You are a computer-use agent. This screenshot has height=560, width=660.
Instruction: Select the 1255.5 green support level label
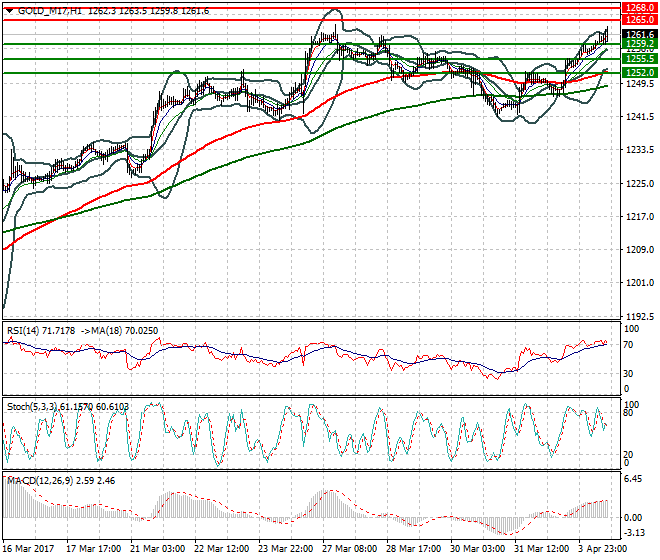(x=639, y=59)
